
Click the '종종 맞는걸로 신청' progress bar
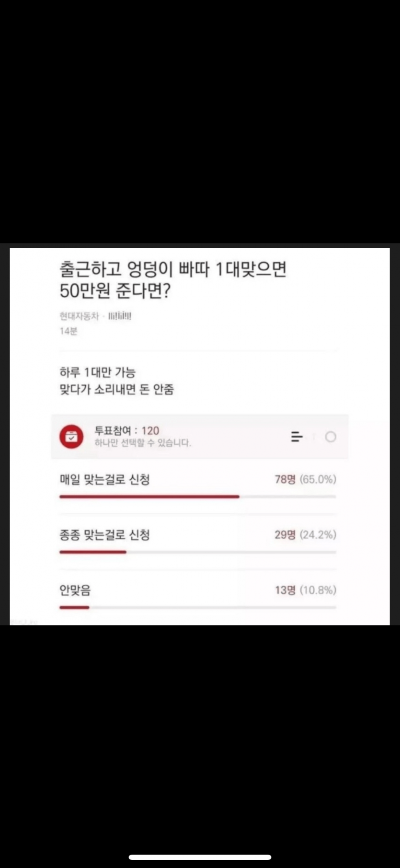(197, 552)
